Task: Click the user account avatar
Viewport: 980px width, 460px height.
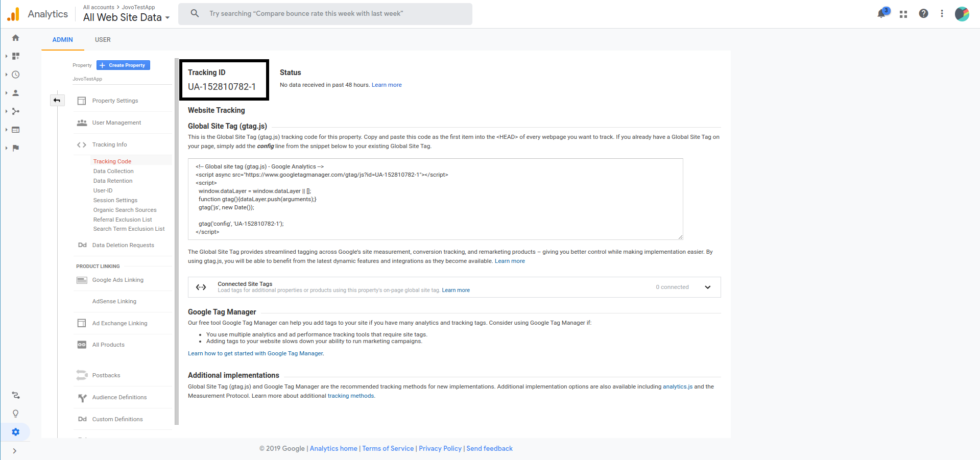Action: (962, 14)
